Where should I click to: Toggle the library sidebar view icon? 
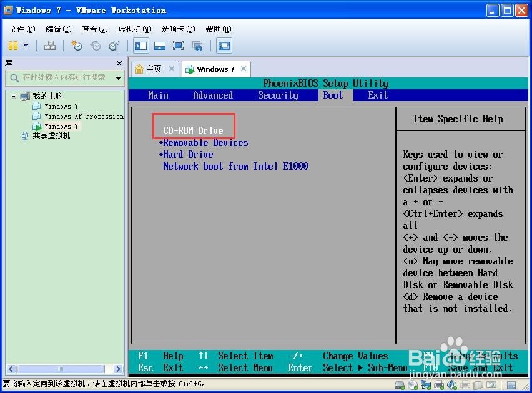tap(140, 46)
